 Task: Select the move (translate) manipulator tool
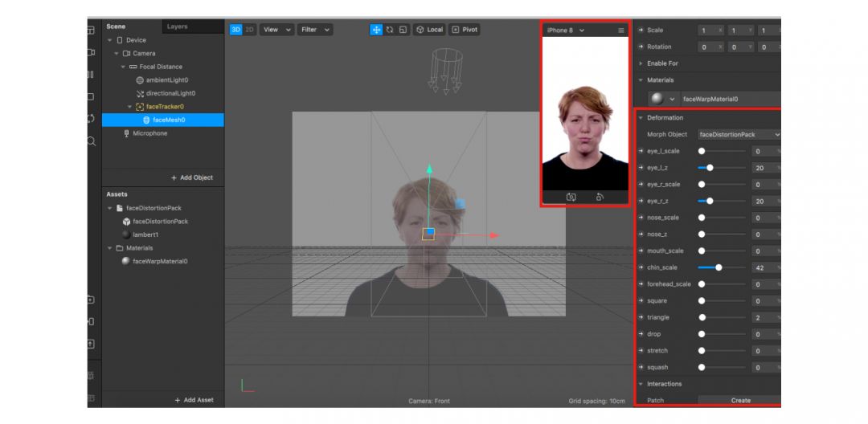tap(376, 30)
